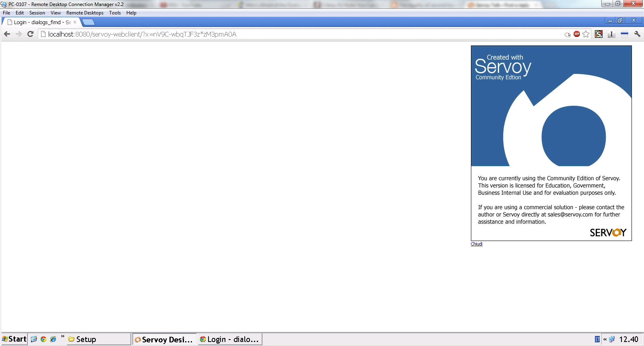Open the Instapaper I extension icon
This screenshot has height=346, width=644.
(611, 34)
